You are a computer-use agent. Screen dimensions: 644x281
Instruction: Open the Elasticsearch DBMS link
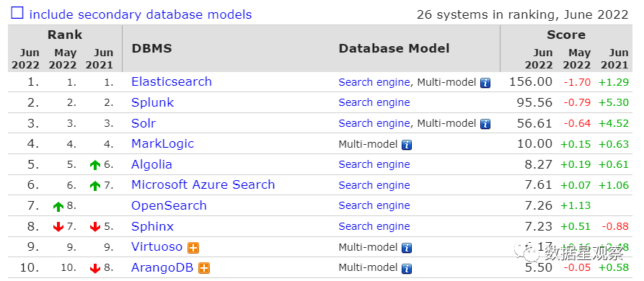click(x=171, y=81)
